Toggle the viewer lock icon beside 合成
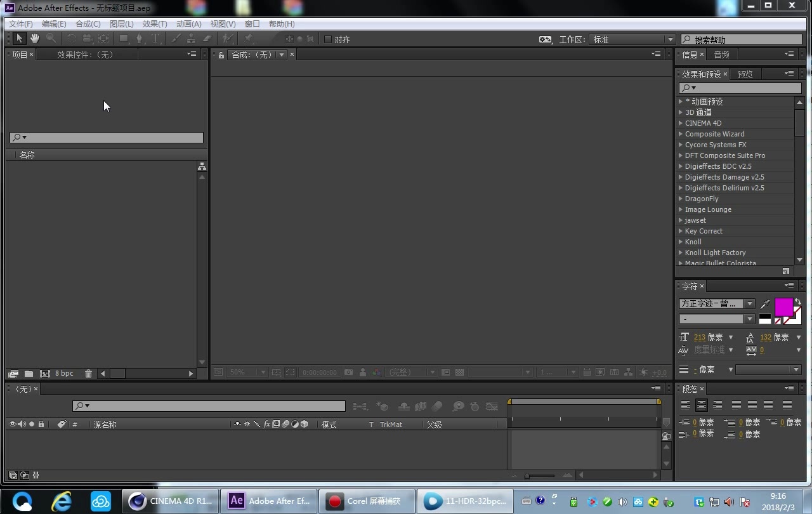This screenshot has width=812, height=514. (221, 55)
